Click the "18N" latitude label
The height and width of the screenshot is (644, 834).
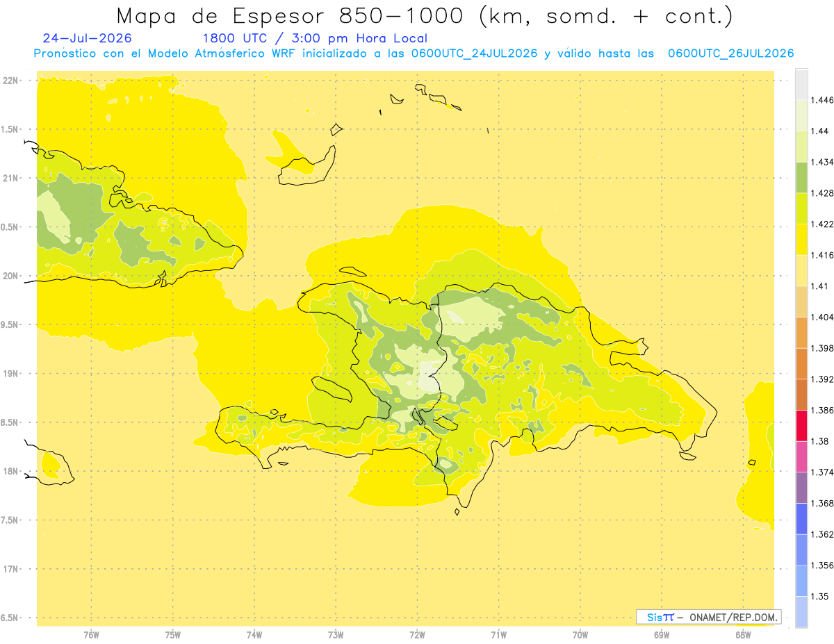12,472
